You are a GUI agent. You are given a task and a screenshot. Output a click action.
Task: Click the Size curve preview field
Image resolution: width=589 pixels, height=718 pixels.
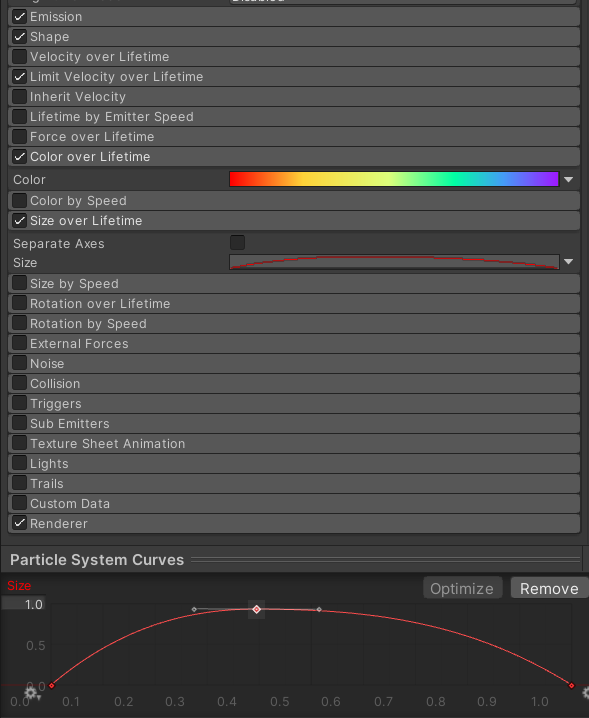coord(394,262)
